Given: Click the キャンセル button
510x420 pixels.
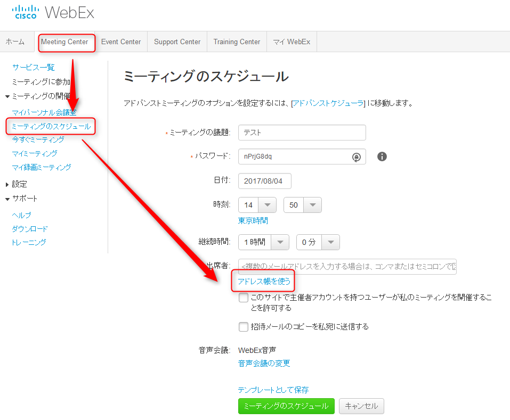Looking at the screenshot, I should pyautogui.click(x=361, y=406).
